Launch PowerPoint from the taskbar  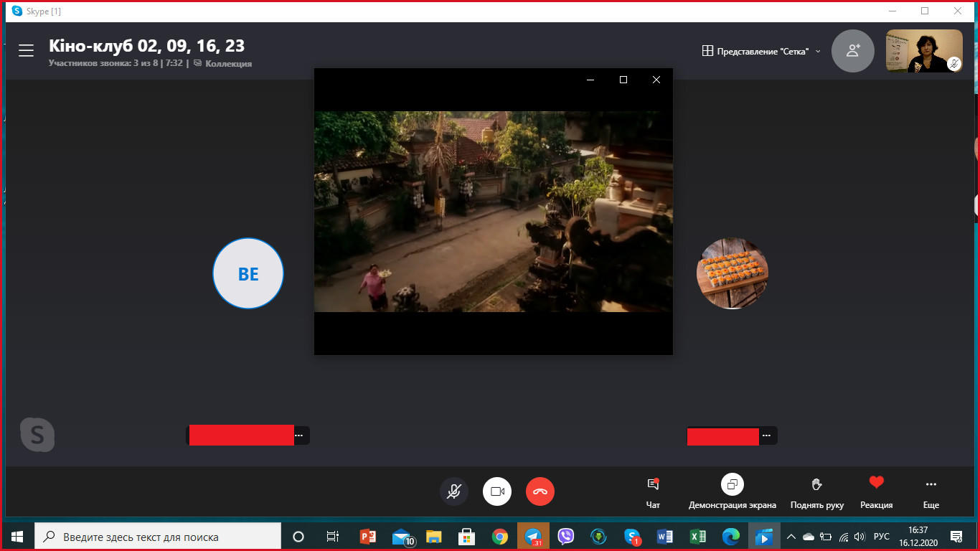click(368, 537)
